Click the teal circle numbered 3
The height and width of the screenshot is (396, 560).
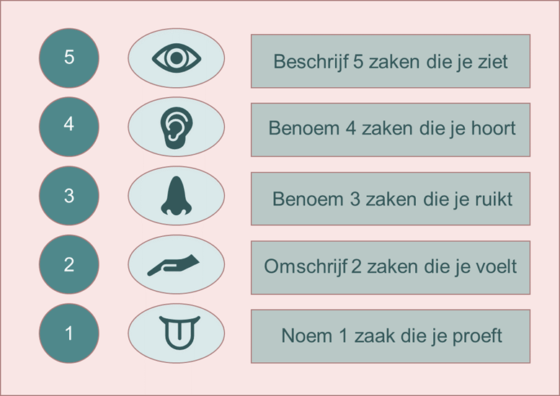click(x=69, y=196)
